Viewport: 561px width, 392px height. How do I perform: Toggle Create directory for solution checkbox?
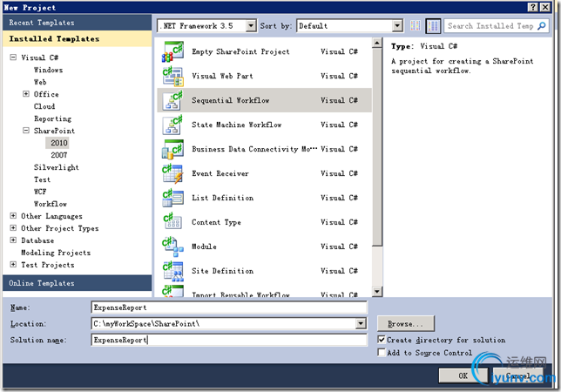coord(382,340)
